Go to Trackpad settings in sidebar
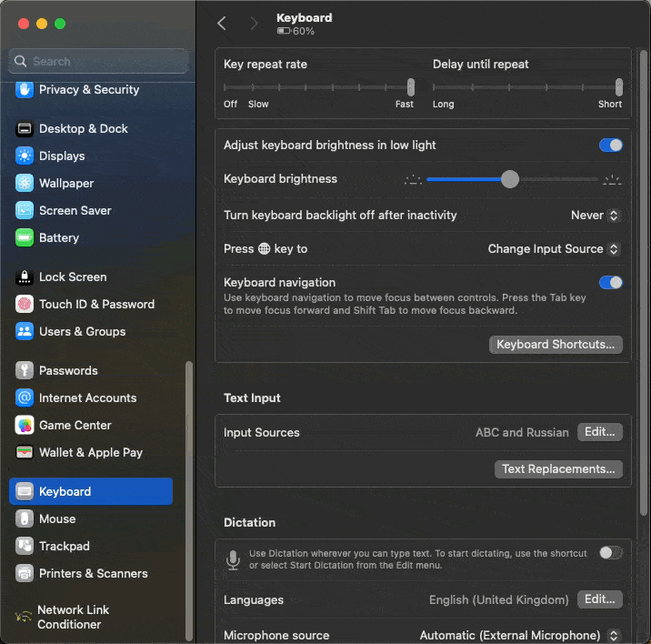The image size is (651, 644). [65, 546]
